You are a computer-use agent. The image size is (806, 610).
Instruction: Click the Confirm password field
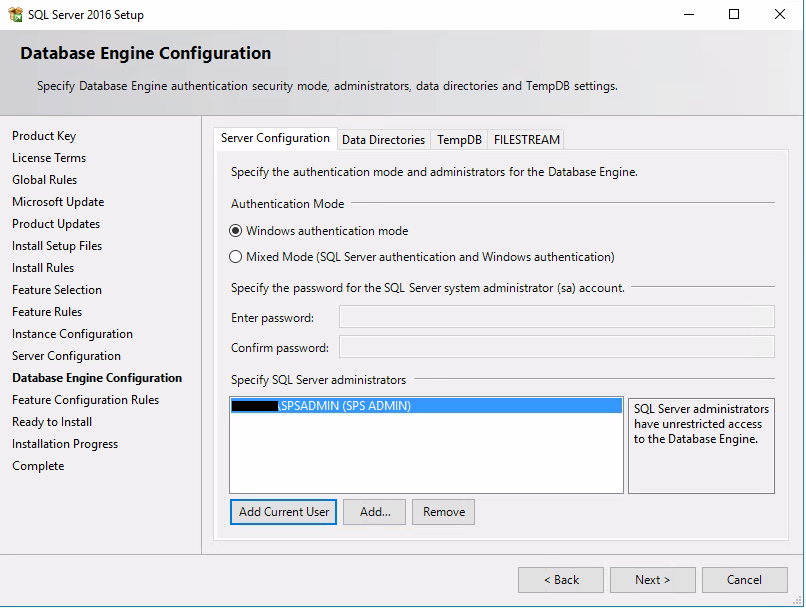(555, 347)
